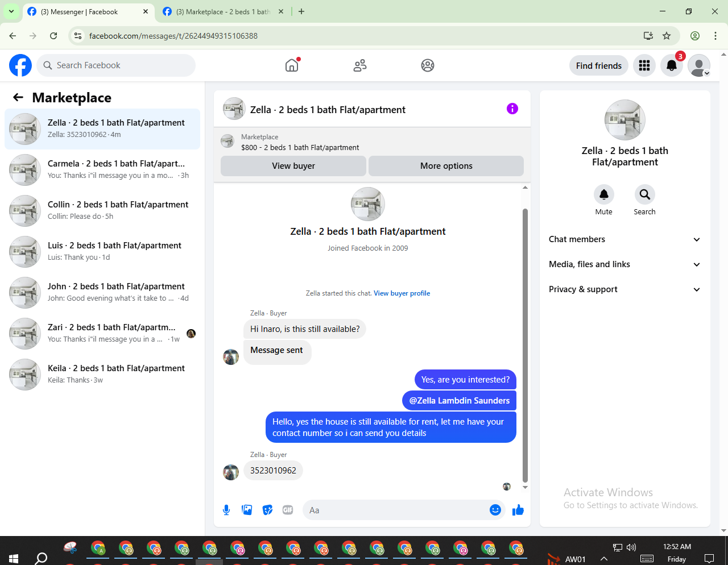Open the Luis conversation
This screenshot has width=728, height=565.
tap(102, 252)
